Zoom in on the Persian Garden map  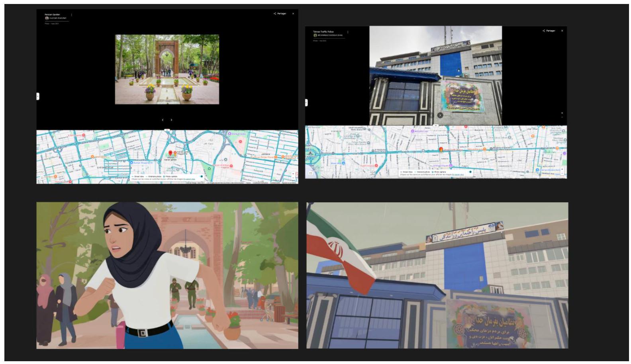tap(294, 174)
